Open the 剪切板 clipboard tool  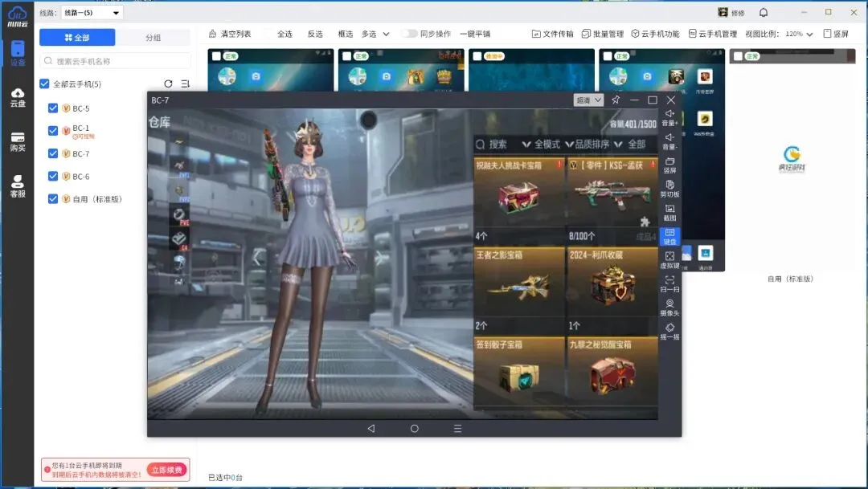tap(669, 189)
